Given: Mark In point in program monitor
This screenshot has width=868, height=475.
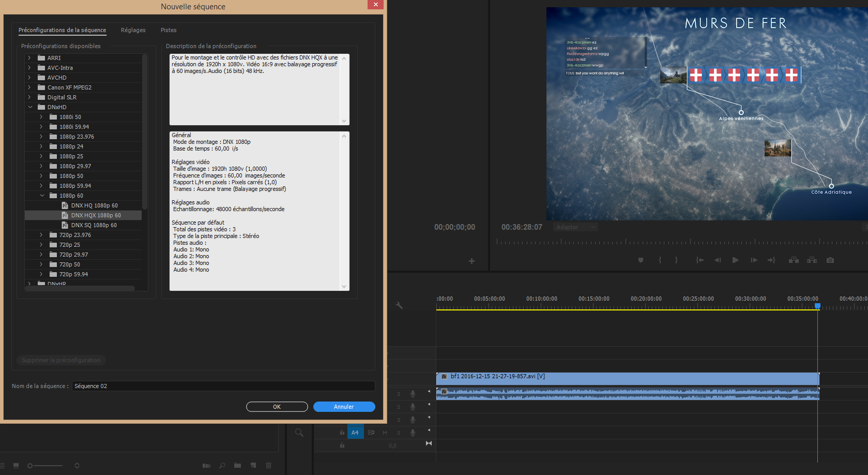Looking at the screenshot, I should 660,260.
